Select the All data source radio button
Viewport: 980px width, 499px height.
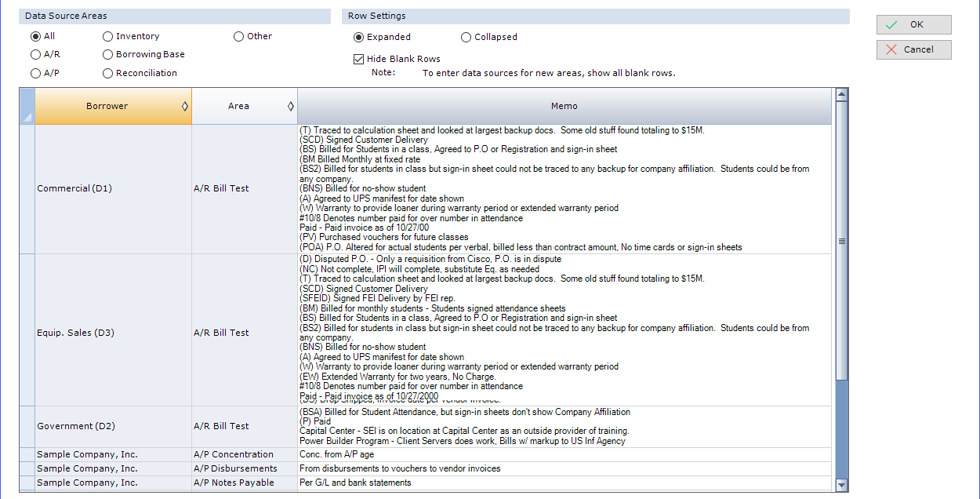pos(36,36)
